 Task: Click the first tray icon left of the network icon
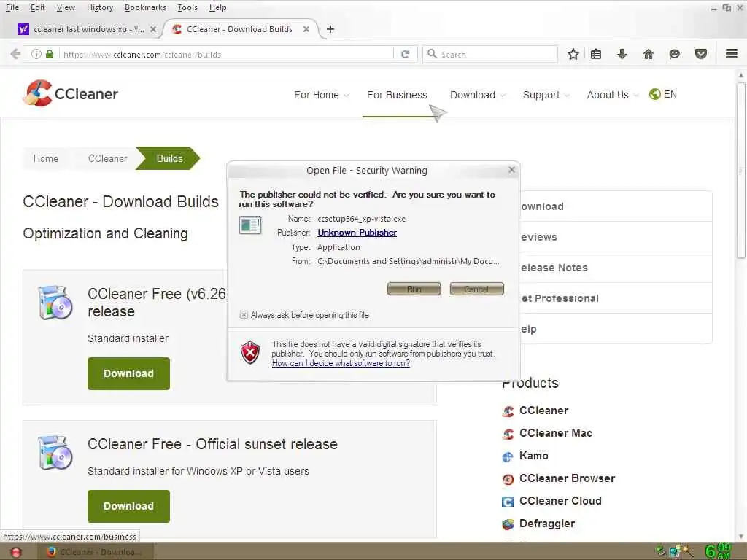[x=661, y=551]
